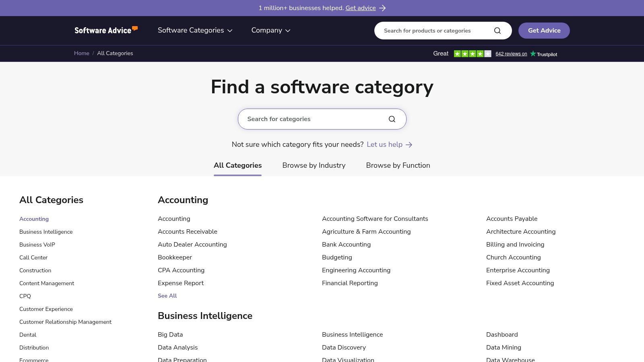Click the Get Advice button

(544, 30)
